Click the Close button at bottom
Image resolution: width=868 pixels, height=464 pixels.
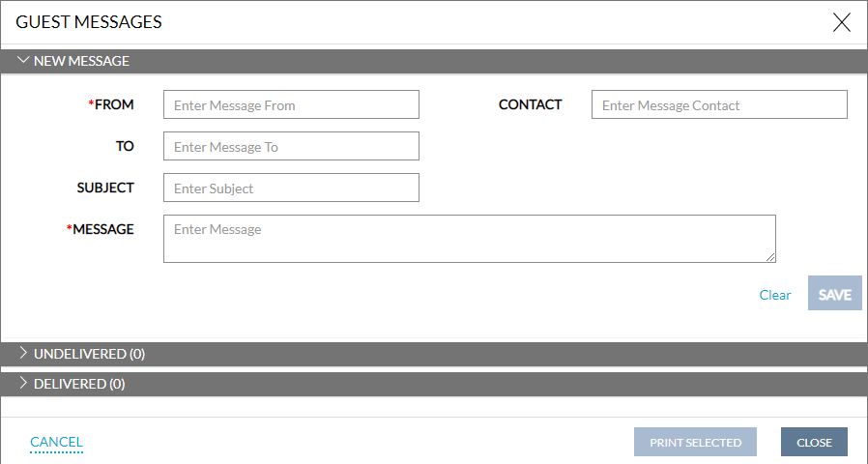pyautogui.click(x=814, y=442)
